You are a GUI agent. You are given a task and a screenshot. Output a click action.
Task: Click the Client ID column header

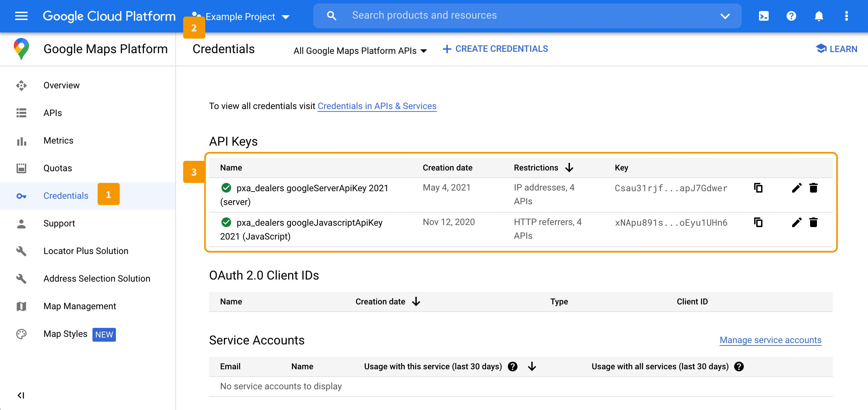pos(692,302)
